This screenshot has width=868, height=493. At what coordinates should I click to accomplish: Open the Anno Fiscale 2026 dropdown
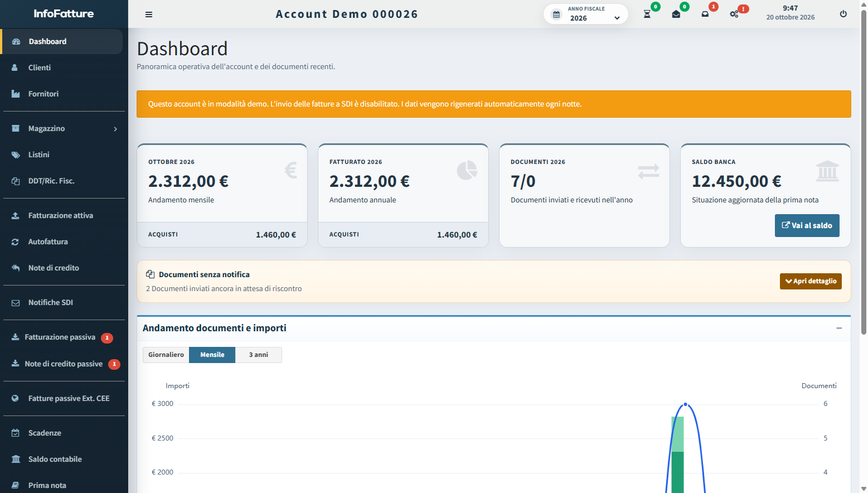pyautogui.click(x=586, y=14)
